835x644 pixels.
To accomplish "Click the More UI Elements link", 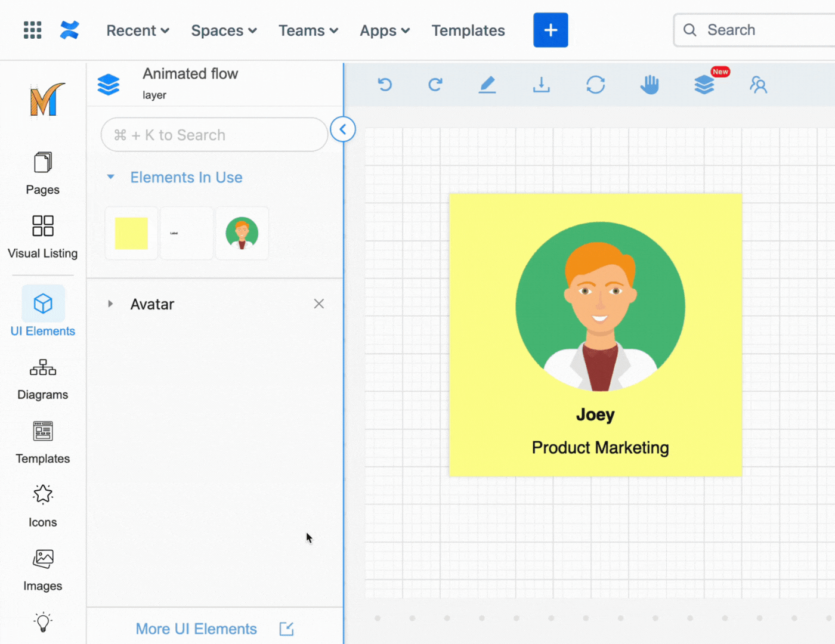I will tap(196, 628).
